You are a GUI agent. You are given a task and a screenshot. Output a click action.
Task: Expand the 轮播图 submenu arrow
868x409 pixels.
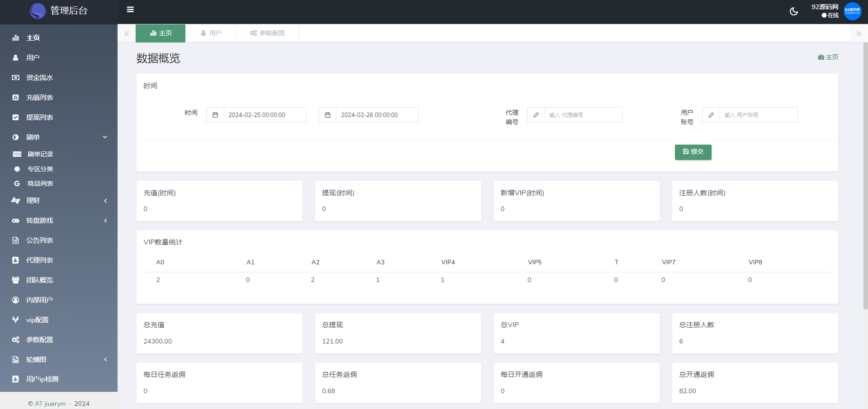(x=105, y=360)
